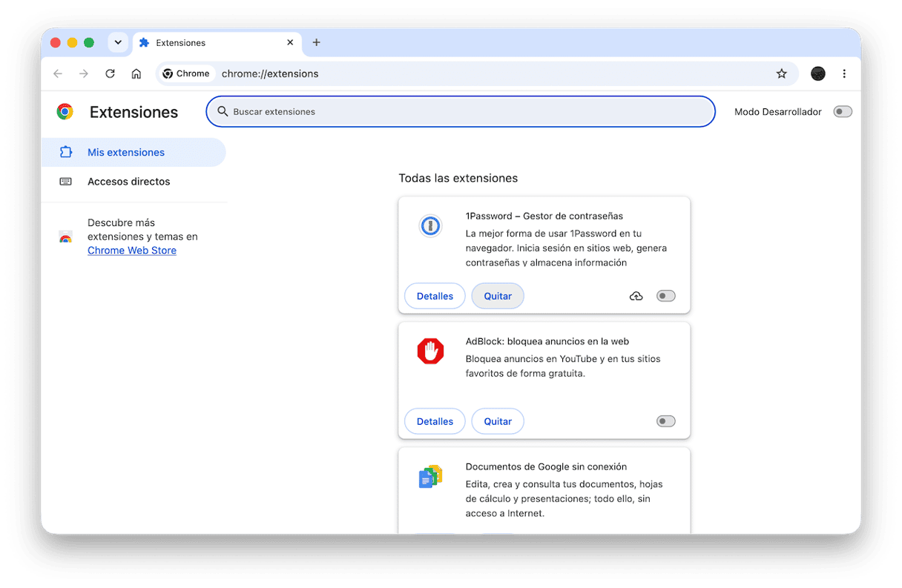Viewport: 902px width, 588px height.
Task: Click the browser forward arrow
Action: [x=84, y=73]
